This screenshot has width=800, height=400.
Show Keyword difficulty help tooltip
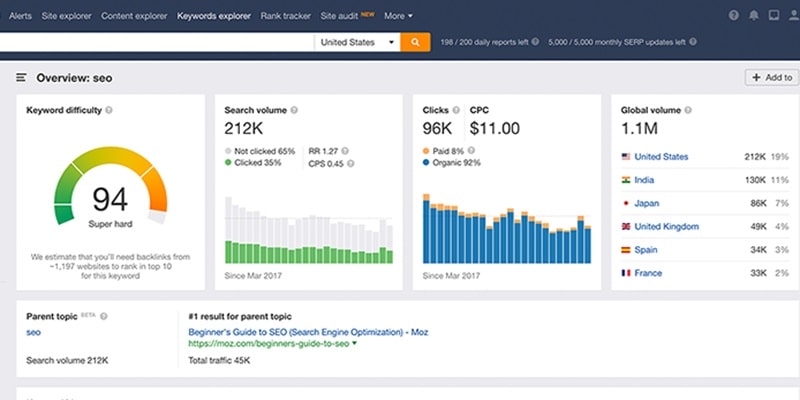(109, 110)
